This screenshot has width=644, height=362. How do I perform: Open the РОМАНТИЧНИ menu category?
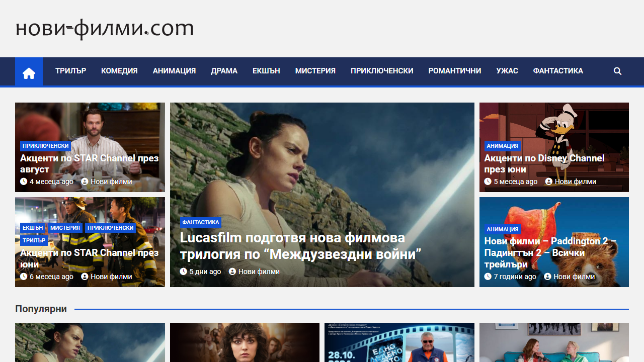coord(455,71)
